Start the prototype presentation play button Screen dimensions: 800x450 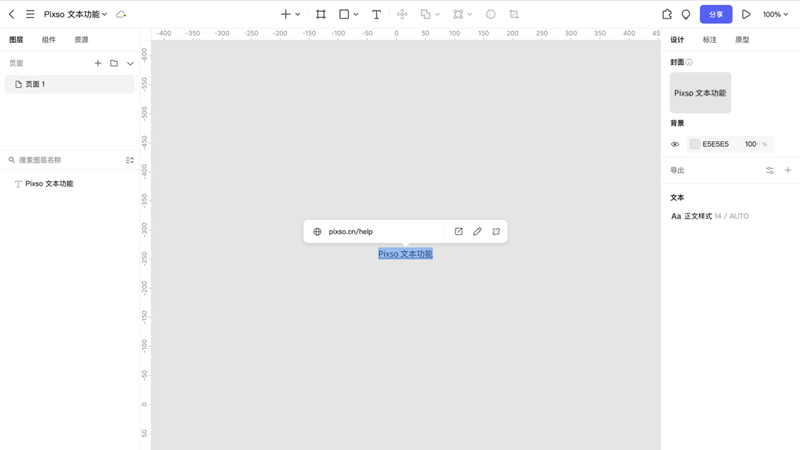(x=746, y=14)
